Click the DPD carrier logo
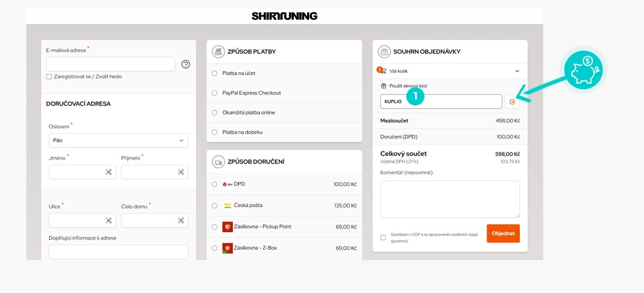This screenshot has width=644, height=293. 227,184
